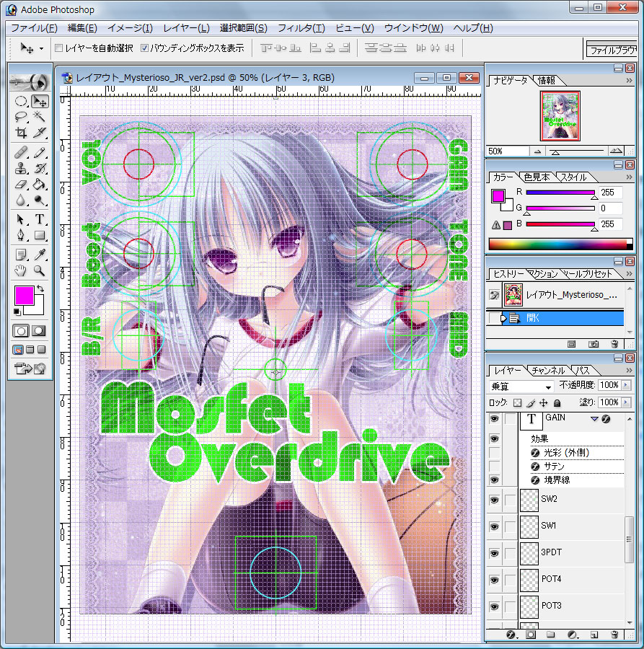Select the Move tool in toolbox
This screenshot has height=649, width=644.
click(40, 102)
